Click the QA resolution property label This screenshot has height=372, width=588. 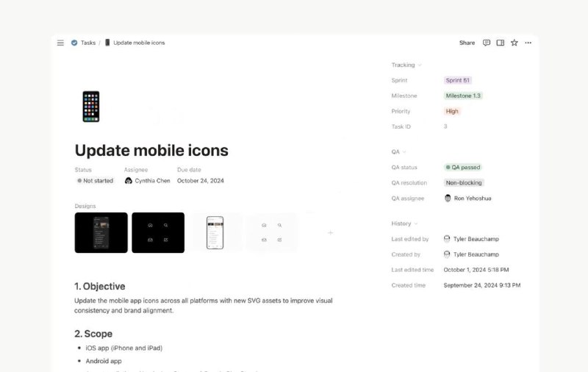tap(409, 182)
